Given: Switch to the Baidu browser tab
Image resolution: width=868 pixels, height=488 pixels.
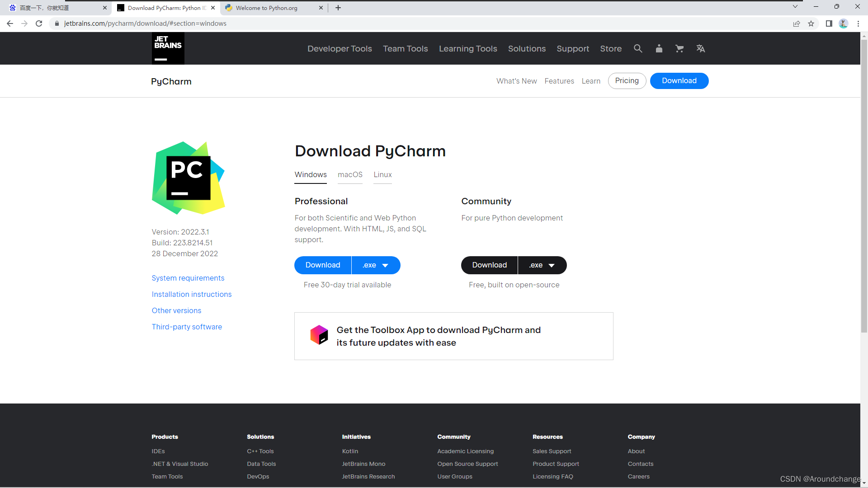Looking at the screenshot, I should point(56,8).
